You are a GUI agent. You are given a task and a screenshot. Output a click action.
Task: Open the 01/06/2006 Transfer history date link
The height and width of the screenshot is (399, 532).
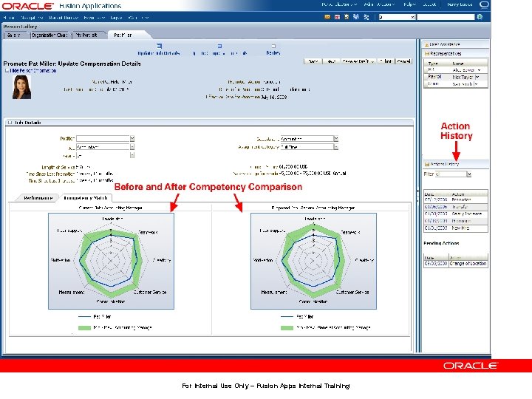(x=436, y=207)
